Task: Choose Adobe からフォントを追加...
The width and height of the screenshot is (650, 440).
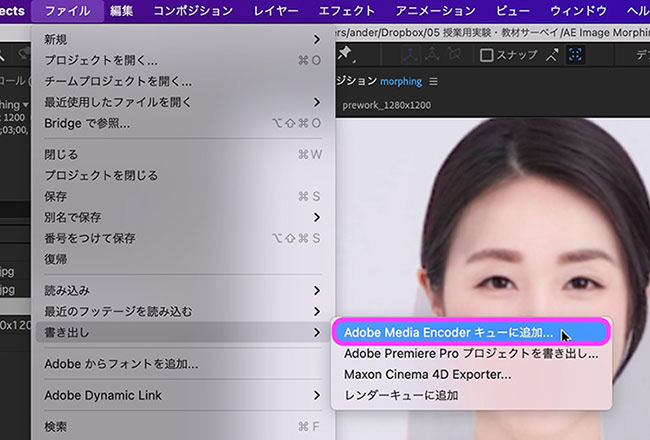Action: (x=183, y=364)
